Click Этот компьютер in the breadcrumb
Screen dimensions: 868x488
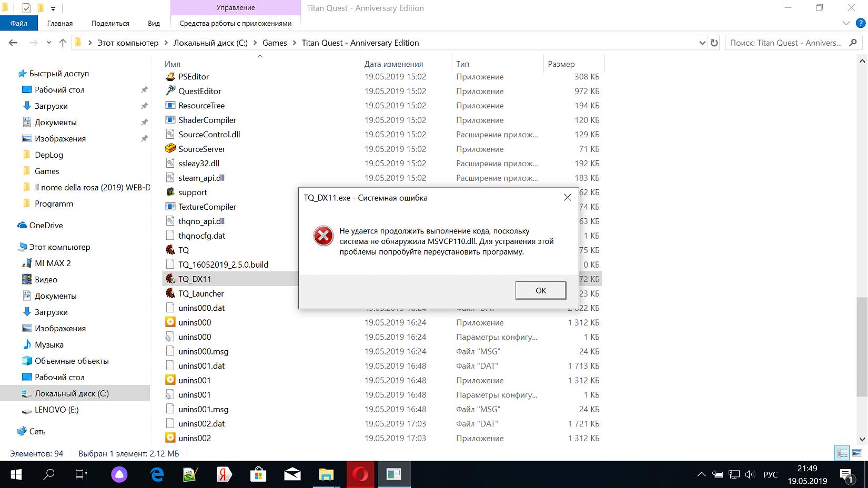[128, 43]
